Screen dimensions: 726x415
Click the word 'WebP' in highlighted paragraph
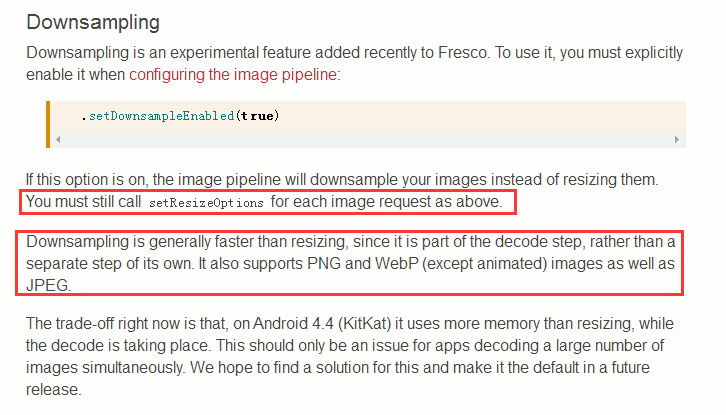[x=396, y=264]
